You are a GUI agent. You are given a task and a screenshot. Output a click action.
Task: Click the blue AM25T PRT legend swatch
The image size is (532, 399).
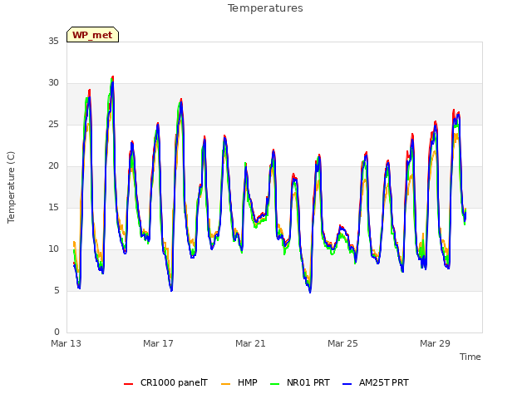point(347,384)
